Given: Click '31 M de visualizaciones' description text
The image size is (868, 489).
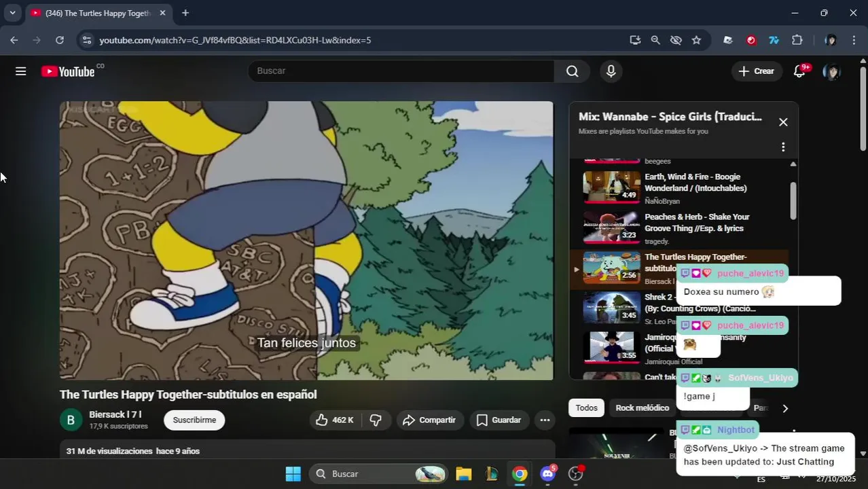Looking at the screenshot, I should click(109, 451).
